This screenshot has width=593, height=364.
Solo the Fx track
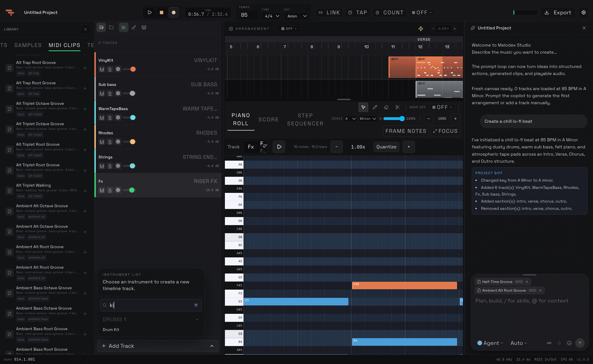tap(110, 190)
